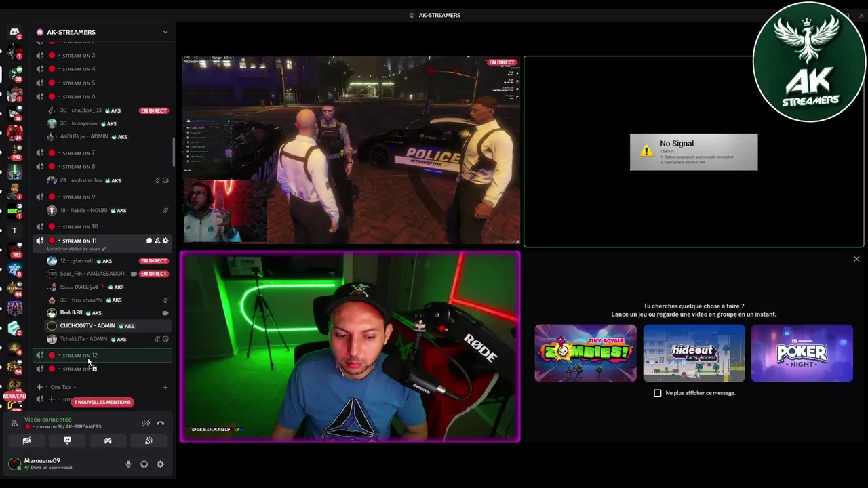
Task: Close the activity suggestions panel
Action: 856,259
